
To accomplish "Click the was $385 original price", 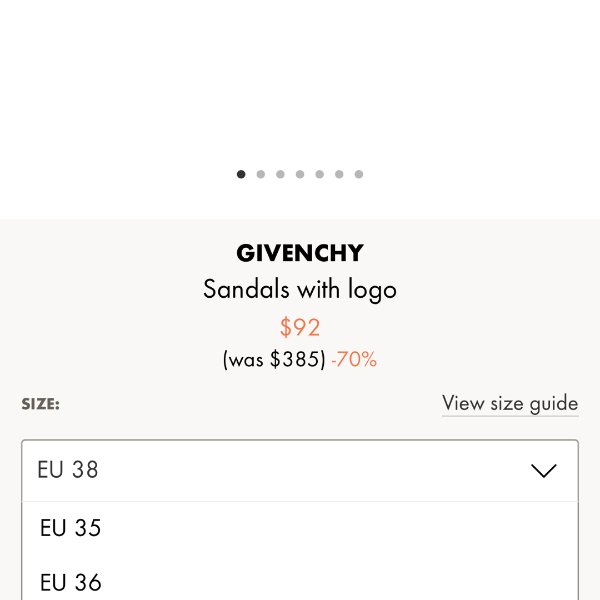I will tap(274, 360).
